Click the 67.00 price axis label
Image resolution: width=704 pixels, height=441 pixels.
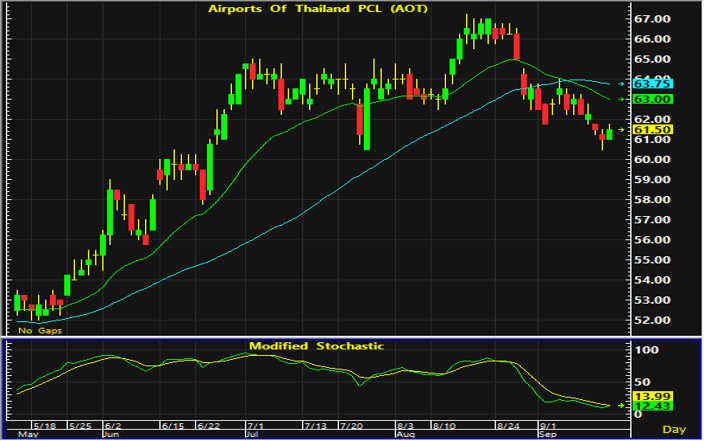point(652,19)
